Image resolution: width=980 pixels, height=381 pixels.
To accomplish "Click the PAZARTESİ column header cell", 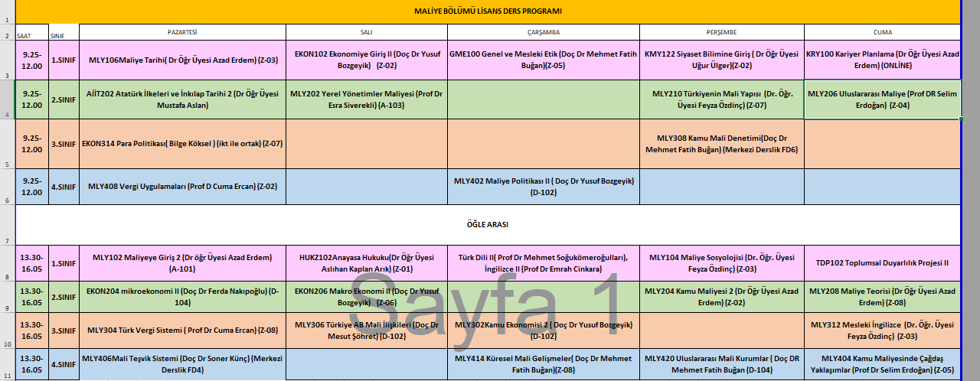I will point(182,32).
